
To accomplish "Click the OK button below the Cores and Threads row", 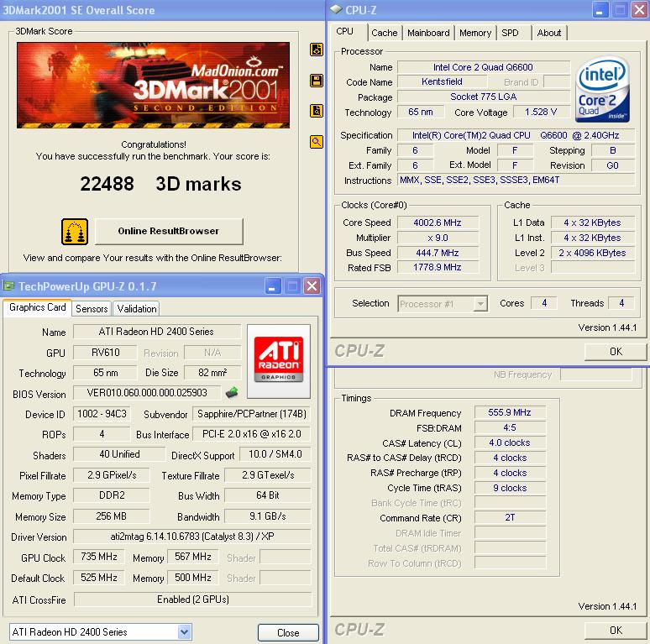I will 616,352.
